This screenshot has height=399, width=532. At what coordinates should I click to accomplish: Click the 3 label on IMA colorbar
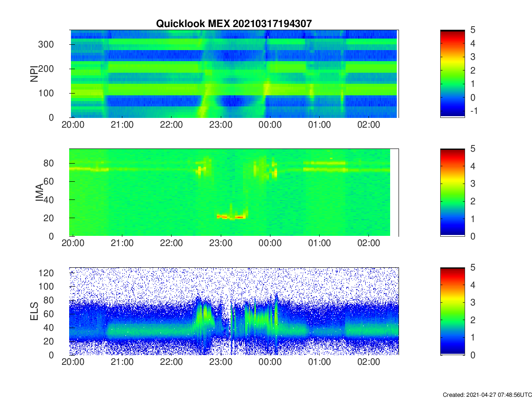point(472,184)
